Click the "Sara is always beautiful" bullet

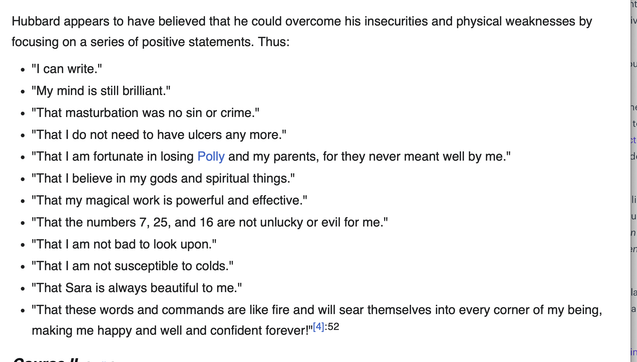click(x=136, y=288)
